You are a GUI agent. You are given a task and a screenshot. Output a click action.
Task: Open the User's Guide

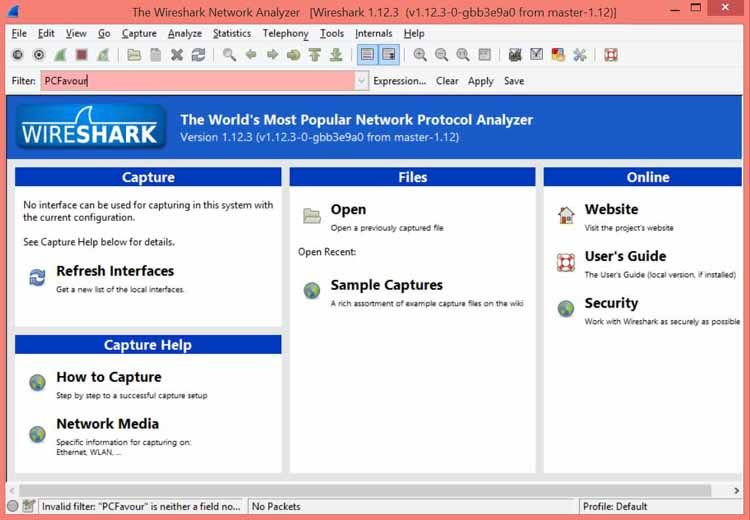click(x=625, y=256)
